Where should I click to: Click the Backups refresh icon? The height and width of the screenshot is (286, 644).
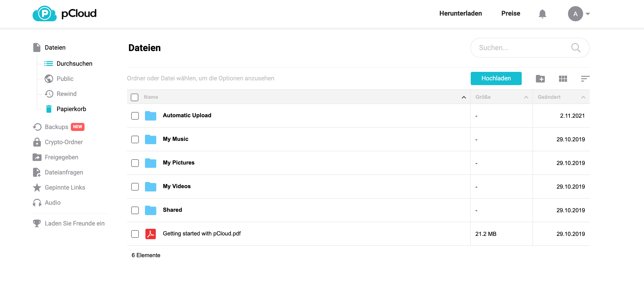[37, 127]
